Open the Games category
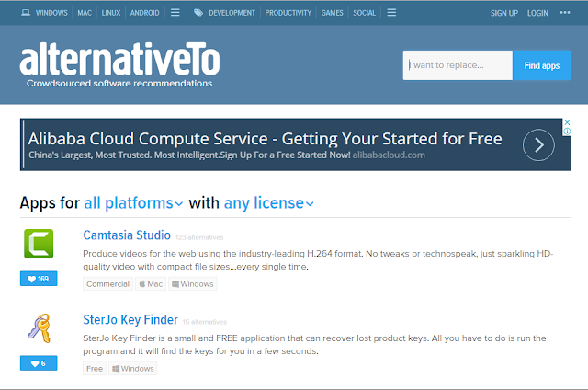Viewport: 588px width, 390px height. [332, 13]
